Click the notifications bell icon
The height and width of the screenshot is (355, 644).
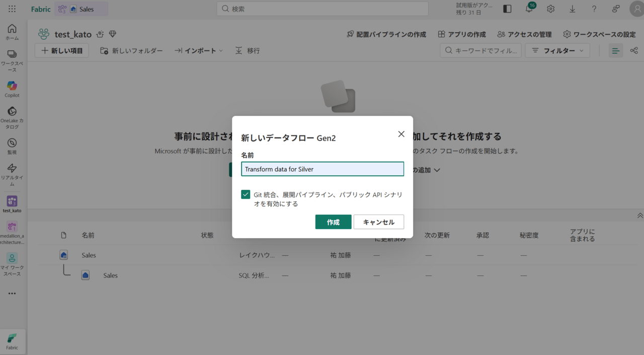tap(529, 9)
